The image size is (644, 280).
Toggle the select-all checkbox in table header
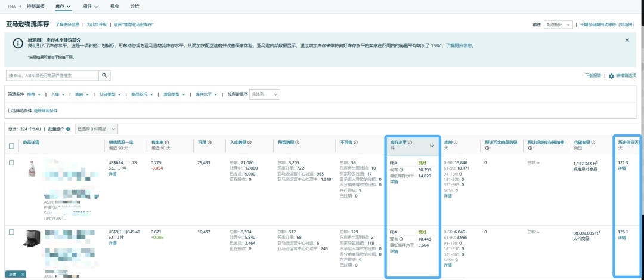point(11,146)
